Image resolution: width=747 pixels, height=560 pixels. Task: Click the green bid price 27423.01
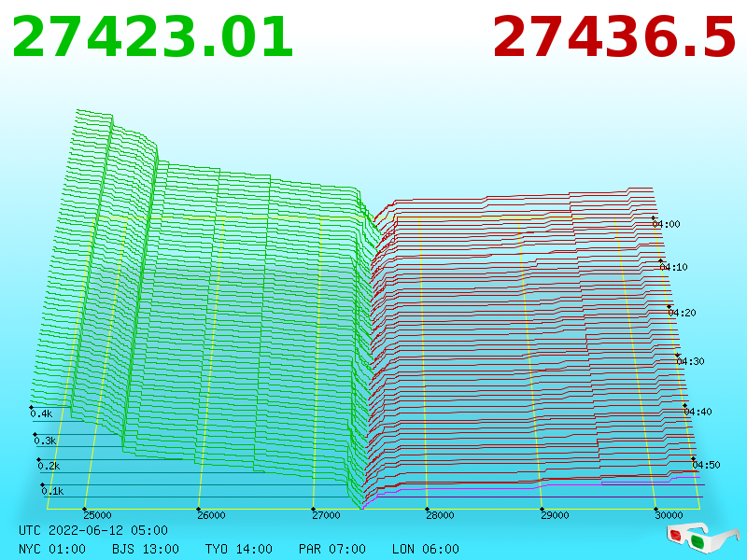[152, 37]
